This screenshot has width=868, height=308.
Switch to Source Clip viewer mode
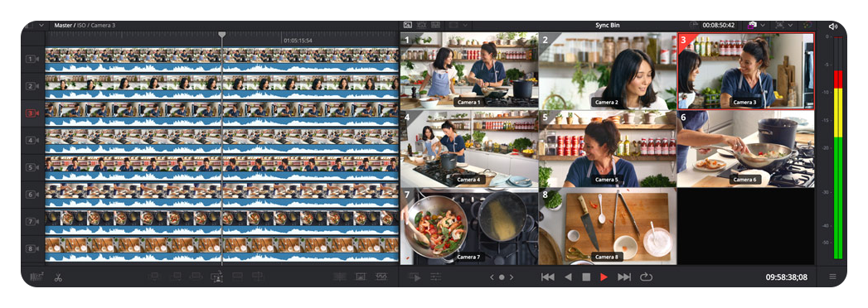pyautogui.click(x=408, y=25)
